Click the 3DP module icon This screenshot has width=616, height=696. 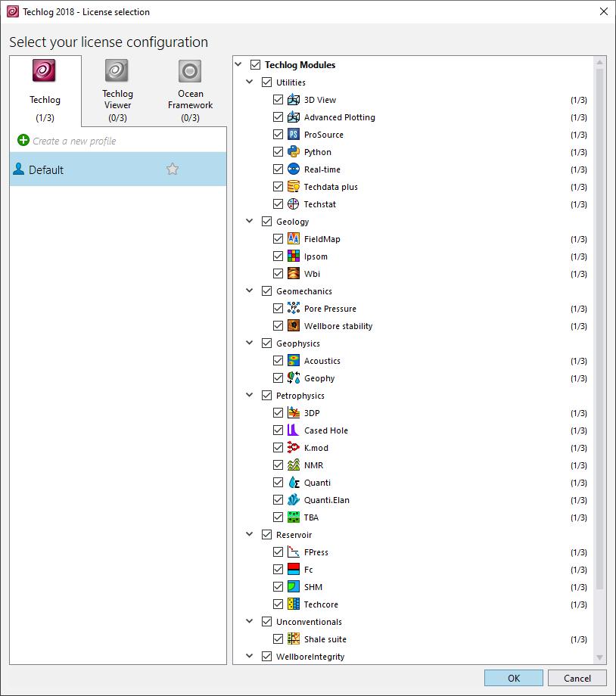(293, 413)
